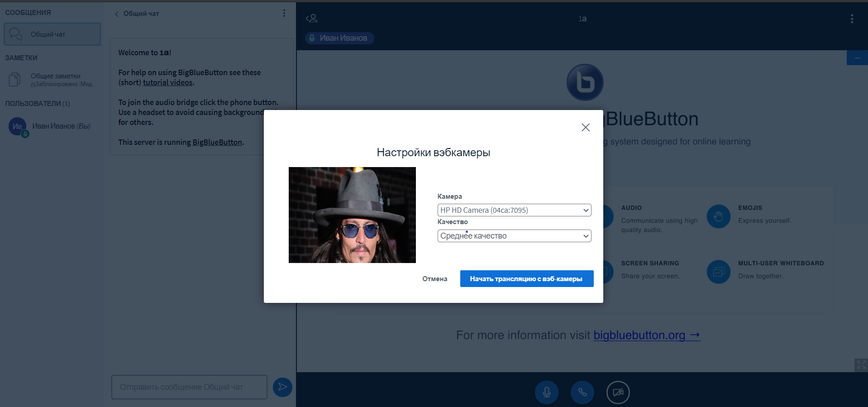
Task: Click Начать трансляцию с вэб-камеры button
Action: pos(526,279)
